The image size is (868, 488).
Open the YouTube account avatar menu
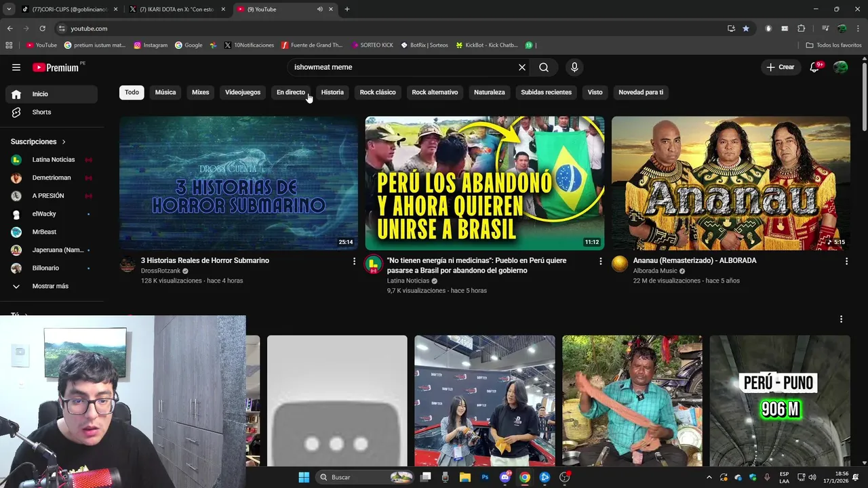point(840,67)
